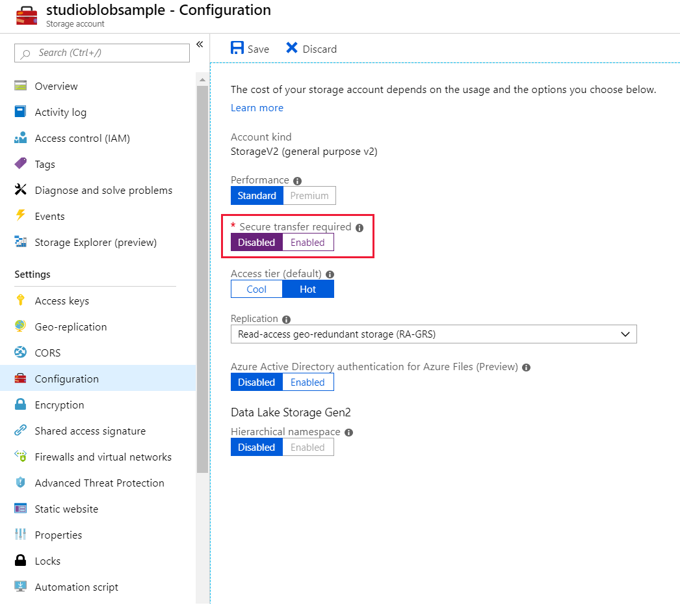Discard the unsaved changes

tap(311, 48)
